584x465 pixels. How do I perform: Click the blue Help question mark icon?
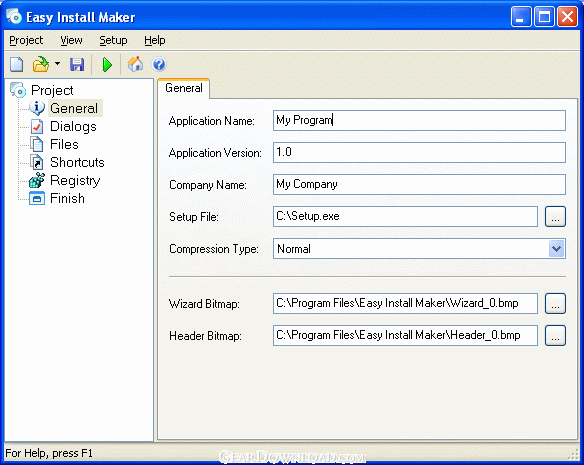pyautogui.click(x=159, y=64)
